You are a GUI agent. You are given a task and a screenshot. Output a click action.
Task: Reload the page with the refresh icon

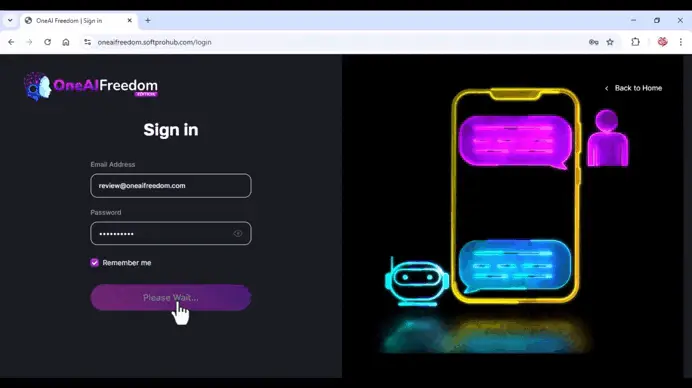48,42
